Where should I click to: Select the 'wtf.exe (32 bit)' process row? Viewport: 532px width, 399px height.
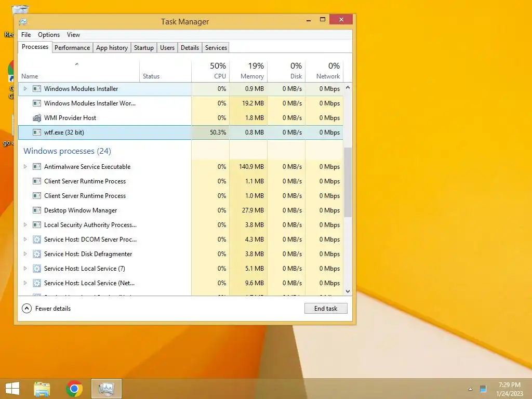tap(181, 132)
